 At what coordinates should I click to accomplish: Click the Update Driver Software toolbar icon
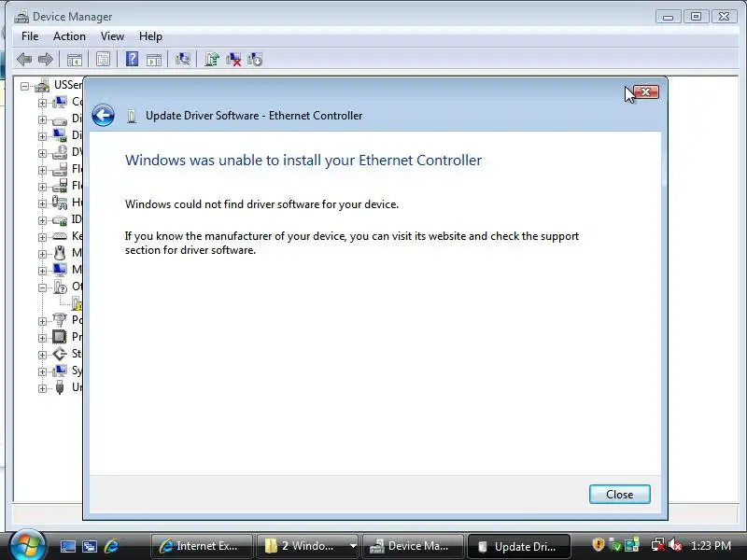[212, 59]
